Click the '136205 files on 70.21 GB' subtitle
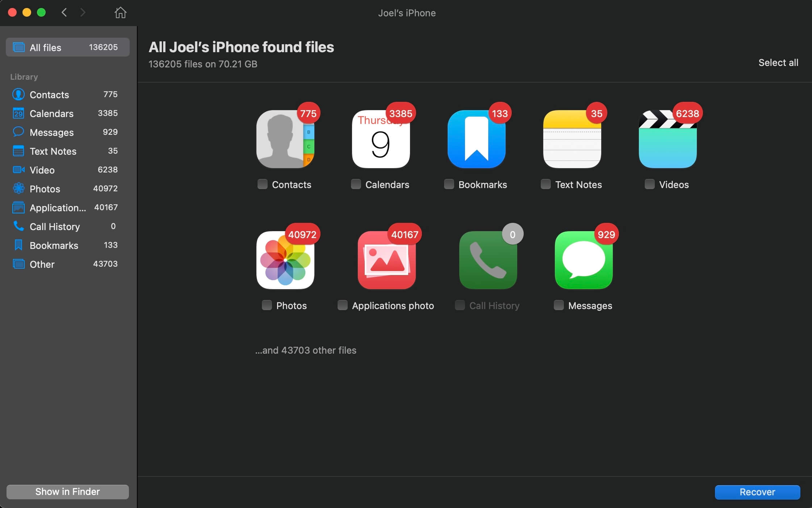The height and width of the screenshot is (508, 812). [x=203, y=64]
